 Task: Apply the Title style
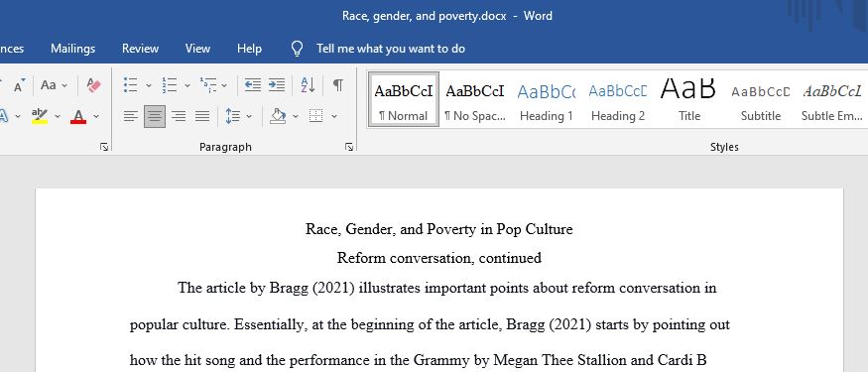click(689, 99)
